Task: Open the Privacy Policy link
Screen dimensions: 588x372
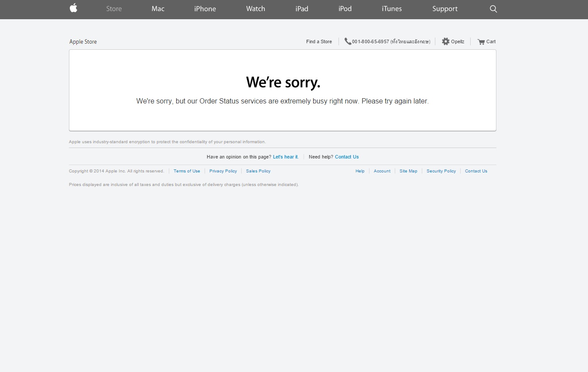Action: pos(223,171)
